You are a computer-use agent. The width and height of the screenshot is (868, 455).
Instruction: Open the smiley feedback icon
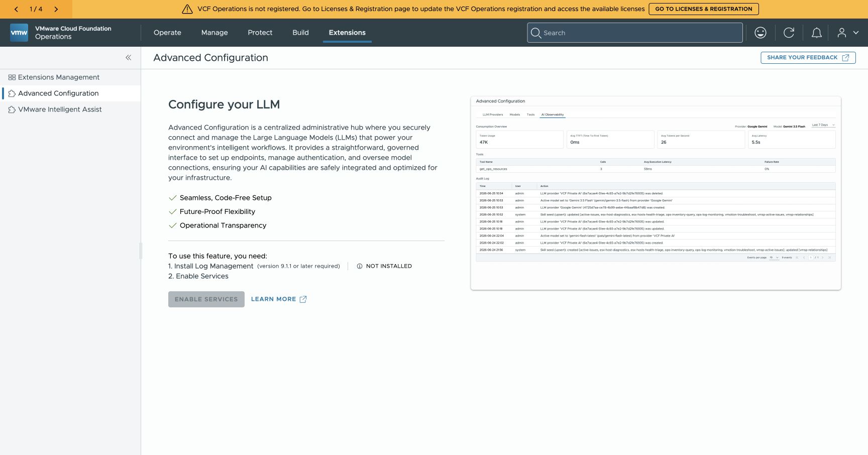(x=761, y=33)
